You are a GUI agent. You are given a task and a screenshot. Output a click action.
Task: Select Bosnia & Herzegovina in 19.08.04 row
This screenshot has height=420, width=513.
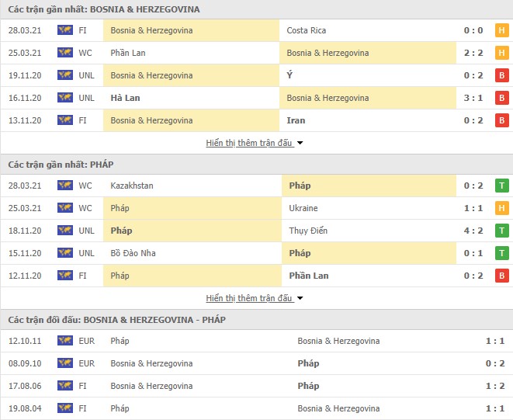(338, 408)
